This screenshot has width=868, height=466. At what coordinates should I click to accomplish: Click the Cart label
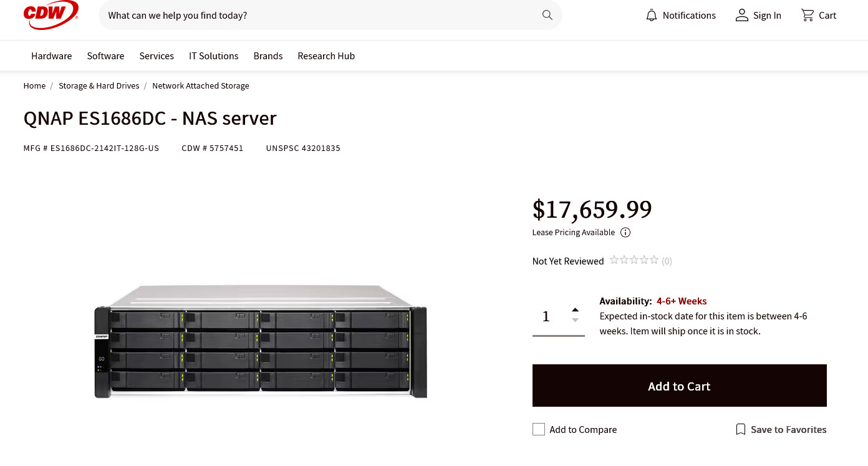point(827,15)
